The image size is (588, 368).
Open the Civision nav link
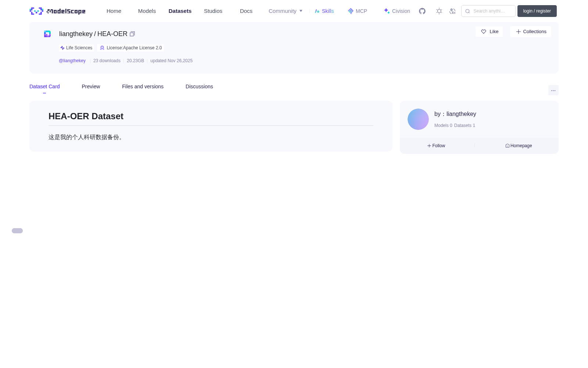(x=397, y=11)
